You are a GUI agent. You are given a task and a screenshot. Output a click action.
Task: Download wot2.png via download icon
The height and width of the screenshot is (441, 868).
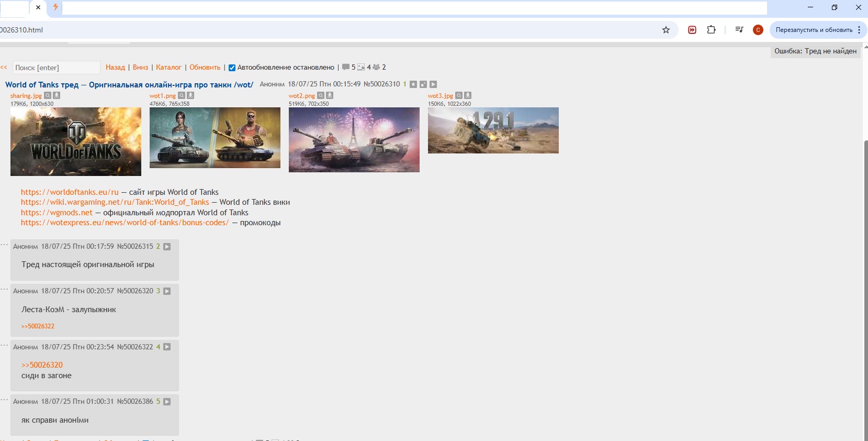(330, 95)
